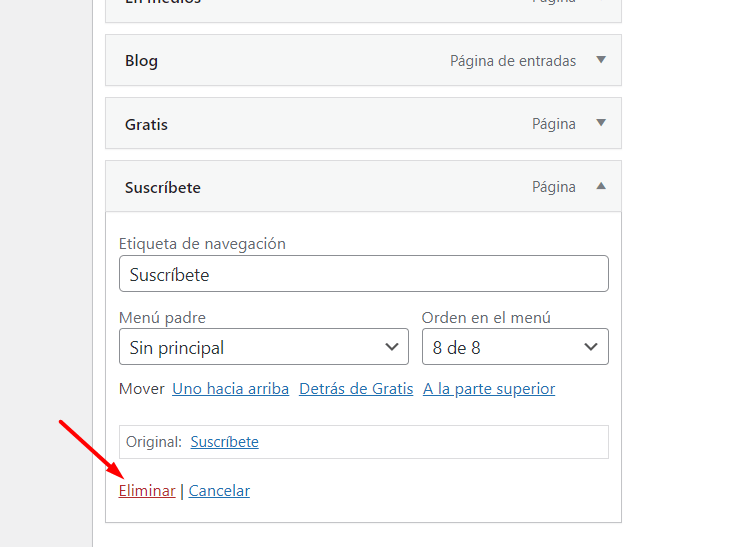The width and height of the screenshot is (731, 547).
Task: Select the Suscríbete menu item title bar
Action: pos(364,187)
